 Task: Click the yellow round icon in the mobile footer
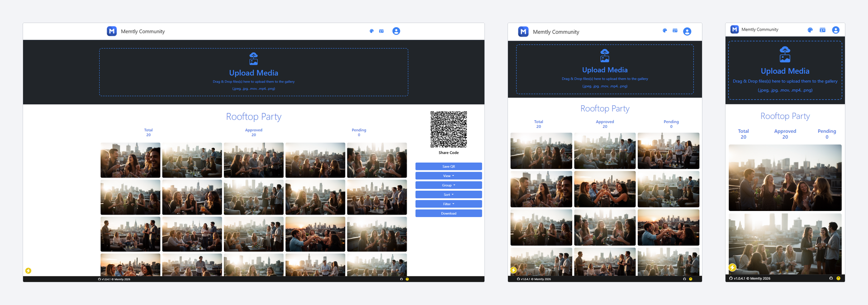pos(839,278)
